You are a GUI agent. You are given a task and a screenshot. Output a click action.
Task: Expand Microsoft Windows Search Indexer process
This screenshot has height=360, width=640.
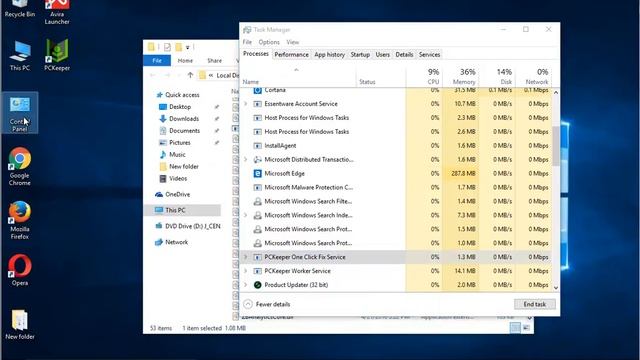[246, 215]
